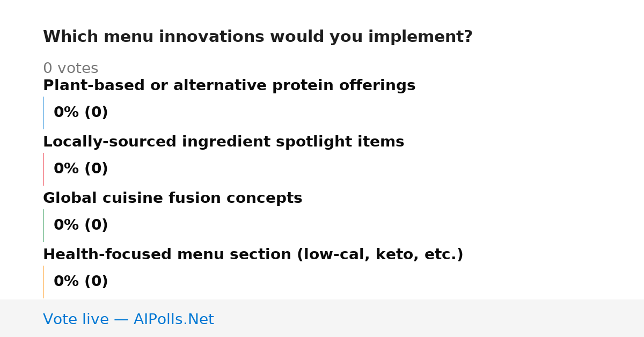Click the poll question heading
This screenshot has width=644, height=337.
(x=258, y=37)
